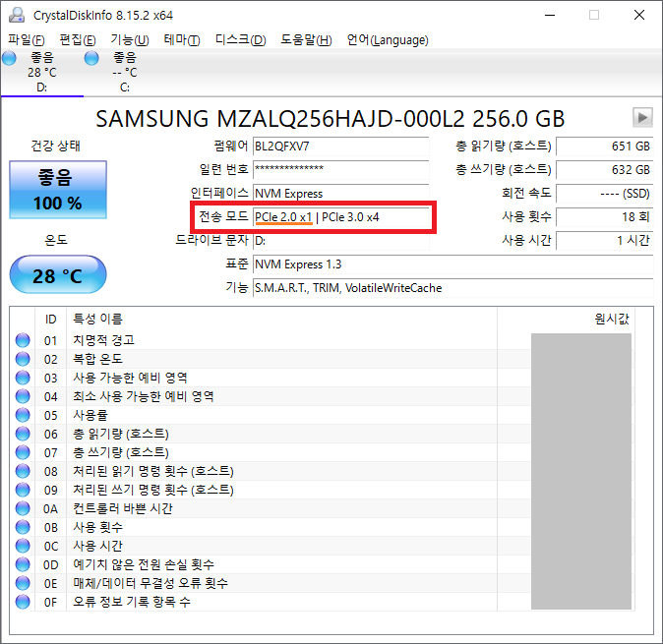Click the CrystalDiskInfo app icon in title bar
The image size is (663, 644).
[17, 15]
